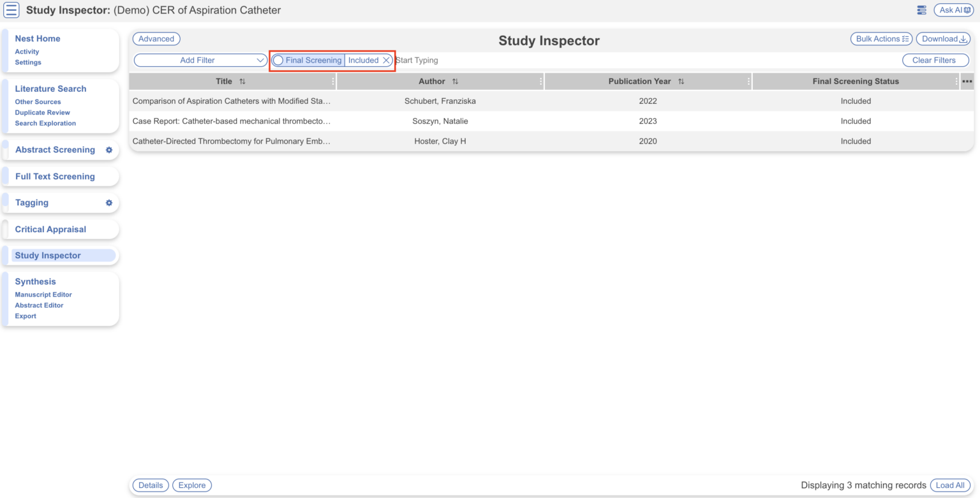
Task: Open the column options ellipsis in table header
Action: pos(967,81)
